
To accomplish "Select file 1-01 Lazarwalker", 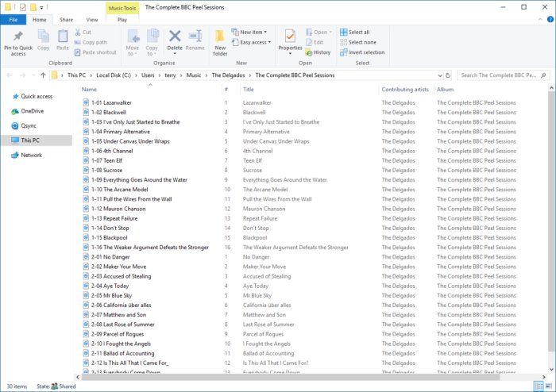I will pos(111,102).
